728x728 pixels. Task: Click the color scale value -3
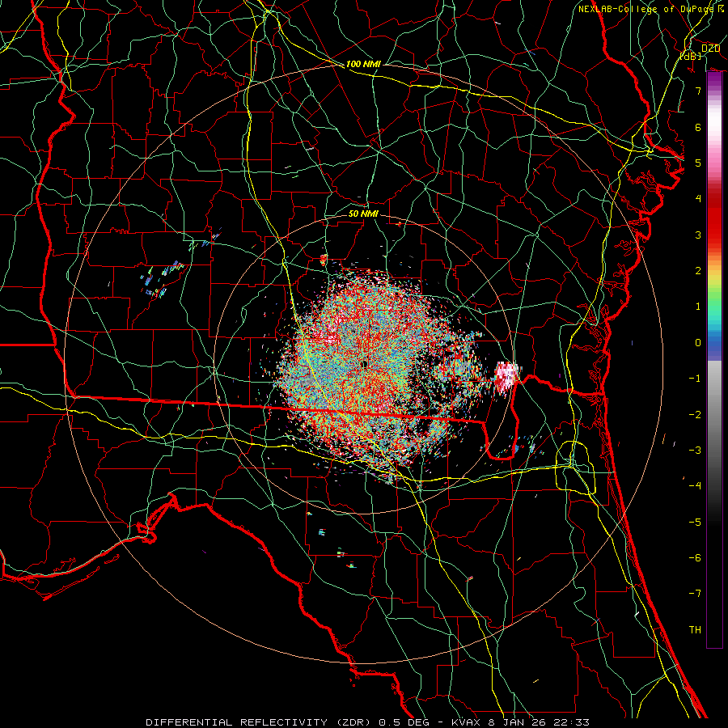click(695, 451)
